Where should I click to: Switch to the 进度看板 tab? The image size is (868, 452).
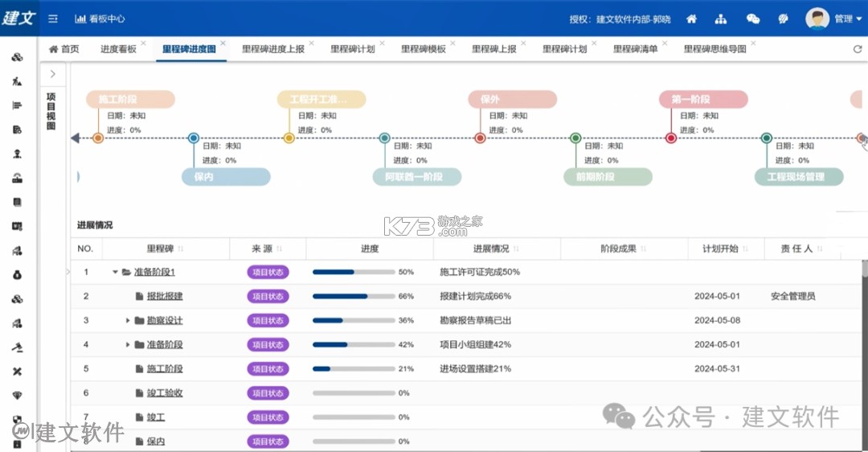(x=118, y=49)
